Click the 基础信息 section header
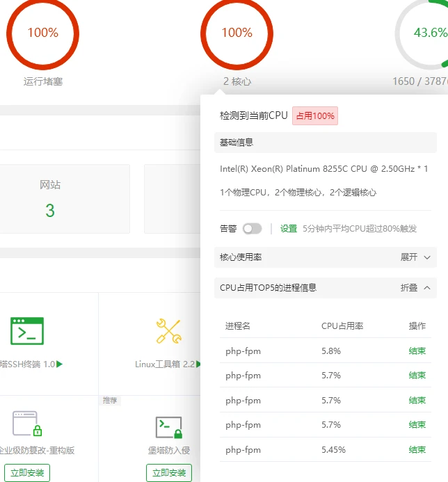448x482 pixels. click(237, 143)
